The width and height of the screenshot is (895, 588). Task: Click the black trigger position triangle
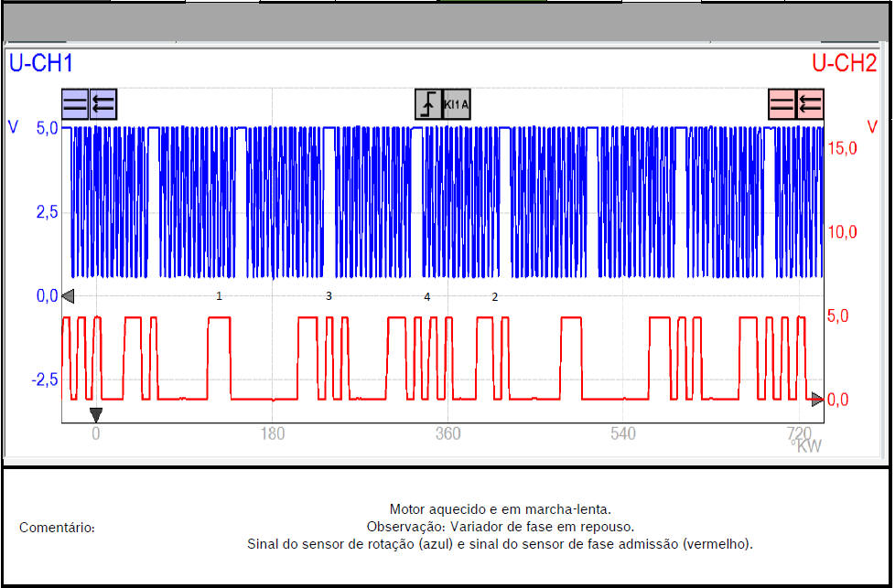point(96,414)
